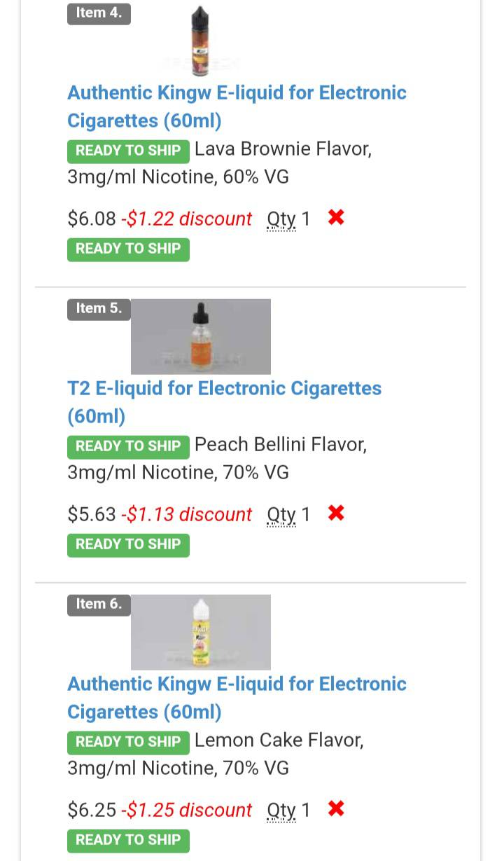
Task: Tap the Item 4 bottle thumbnail
Action: click(x=201, y=41)
